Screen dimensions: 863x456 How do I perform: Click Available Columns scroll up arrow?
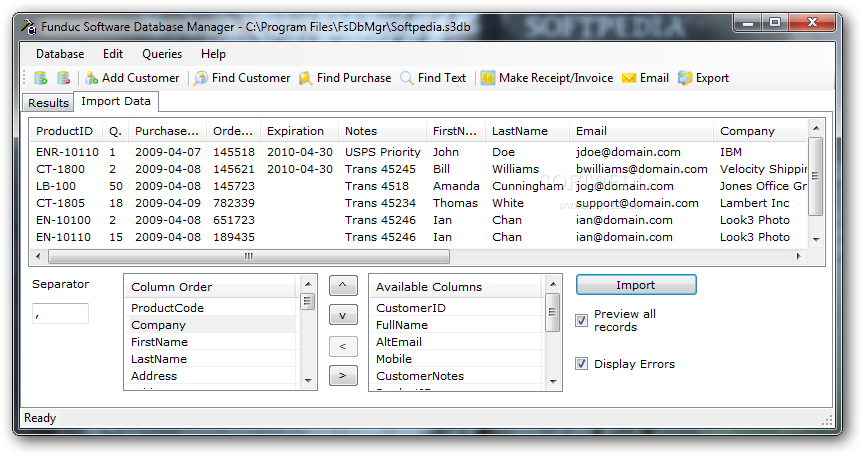point(553,284)
